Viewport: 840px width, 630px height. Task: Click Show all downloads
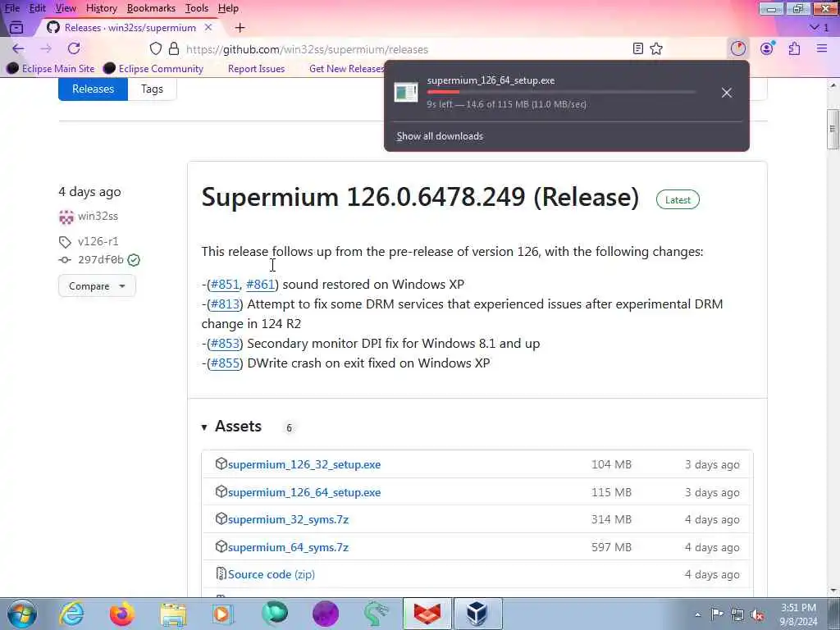440,136
